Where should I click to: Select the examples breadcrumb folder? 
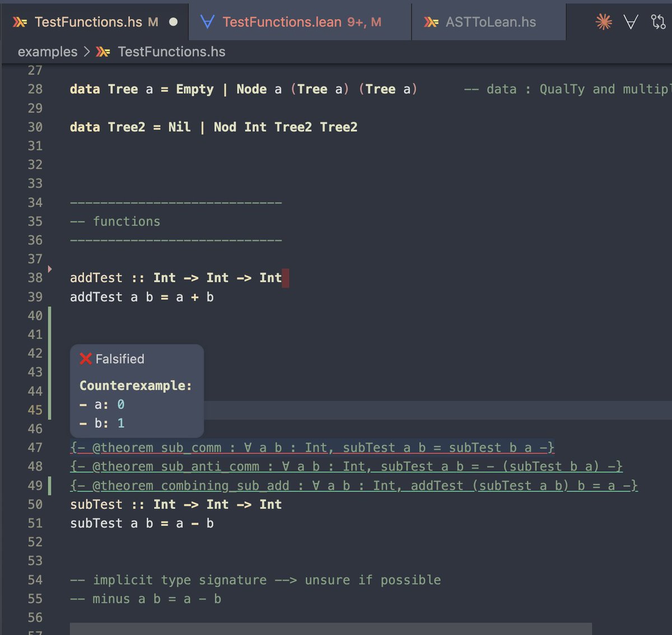click(x=48, y=52)
